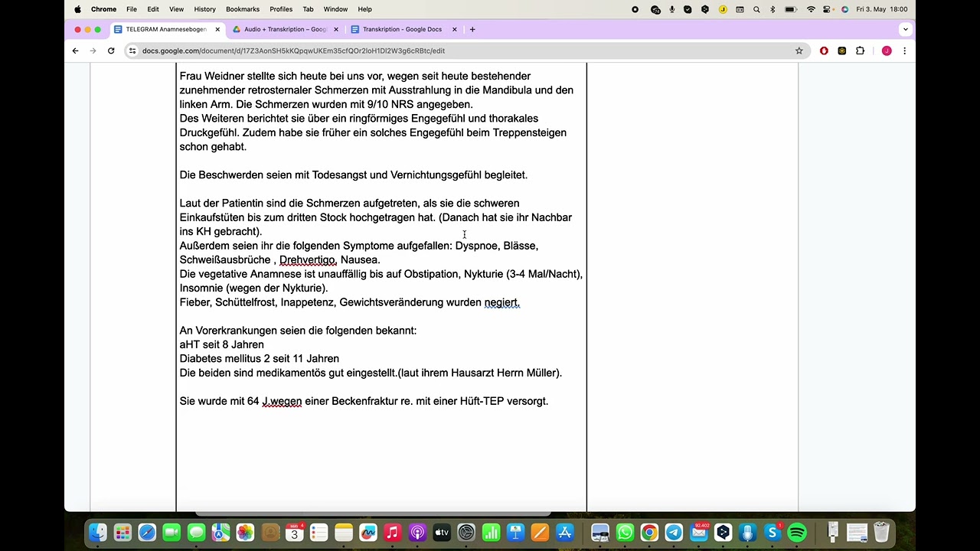Open Photos from the Dock
The height and width of the screenshot is (551, 980).
(245, 533)
